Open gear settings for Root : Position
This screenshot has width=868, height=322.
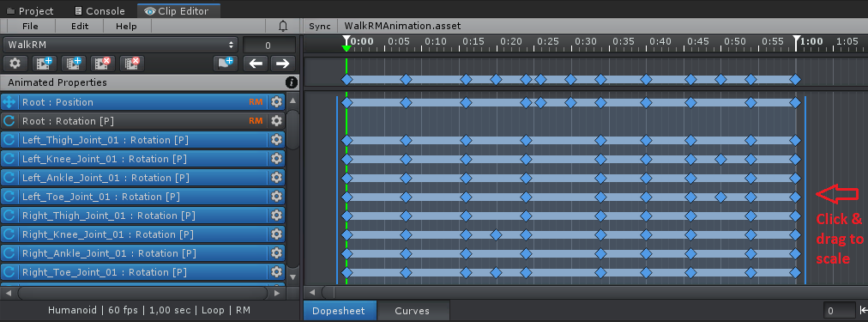click(276, 102)
